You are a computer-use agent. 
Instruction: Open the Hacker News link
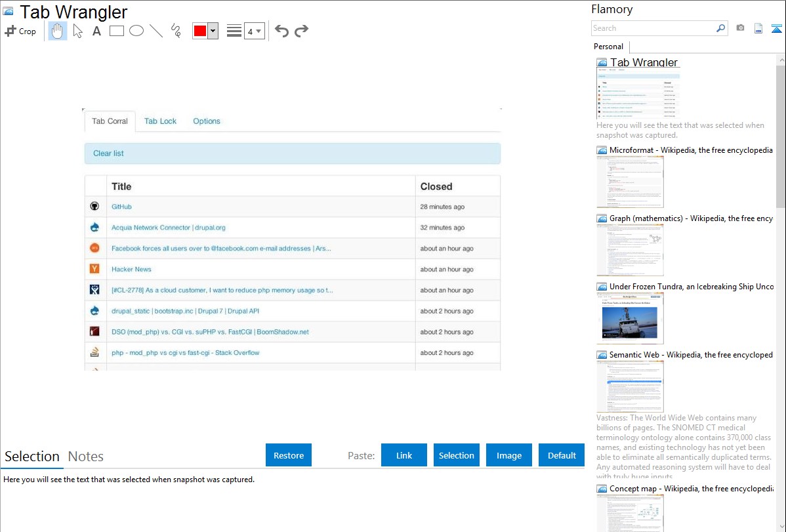click(x=131, y=269)
